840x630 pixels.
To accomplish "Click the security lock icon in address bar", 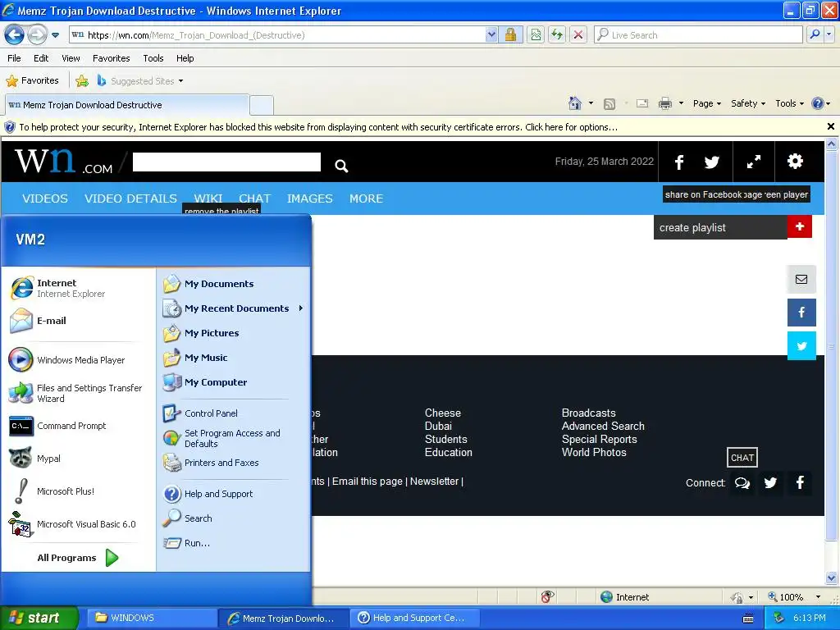I will [x=510, y=34].
